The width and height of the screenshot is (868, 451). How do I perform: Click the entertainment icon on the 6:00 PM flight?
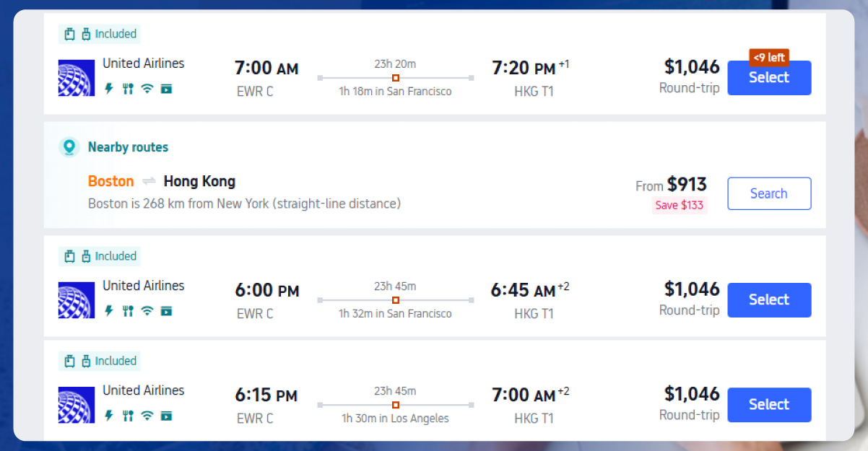(x=167, y=311)
